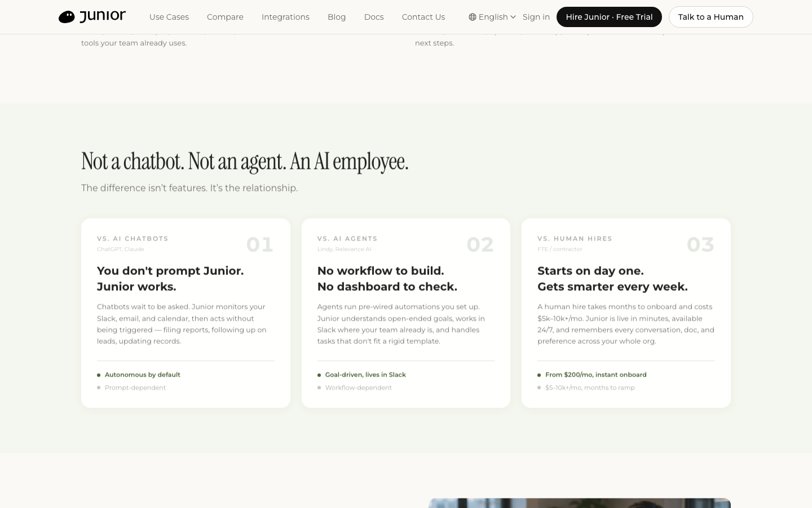
Task: Click the 02 card number
Action: coord(480,244)
